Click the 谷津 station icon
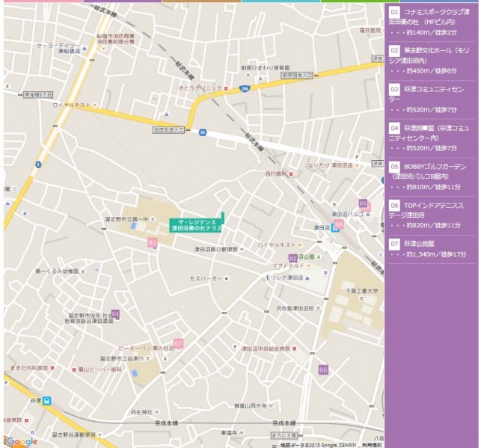This screenshot has height=448, width=481. pyautogui.click(x=47, y=401)
